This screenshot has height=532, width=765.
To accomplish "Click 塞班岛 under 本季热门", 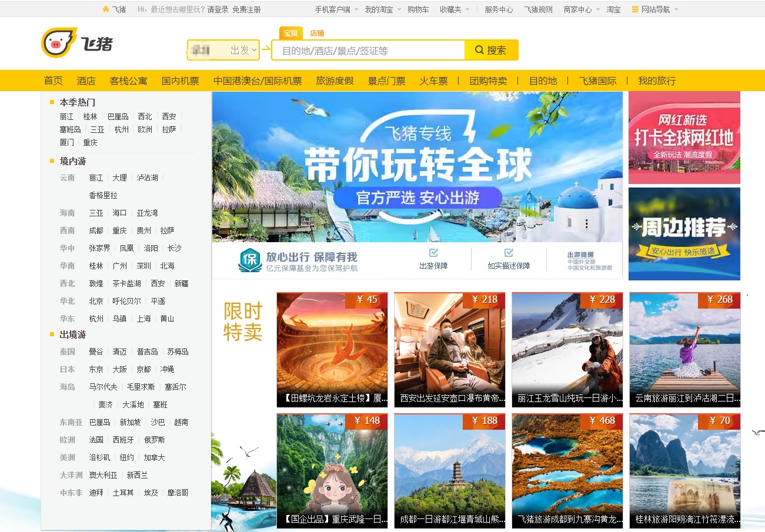I will [71, 129].
